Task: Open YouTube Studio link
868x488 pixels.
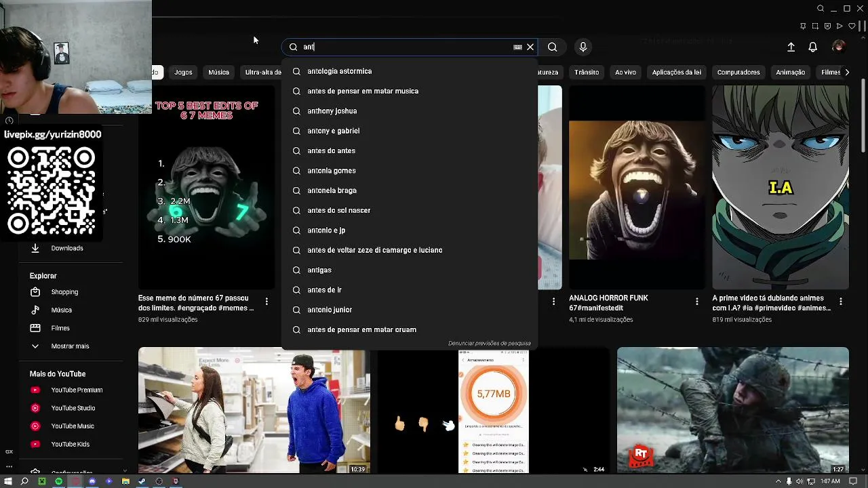Action: 73,408
